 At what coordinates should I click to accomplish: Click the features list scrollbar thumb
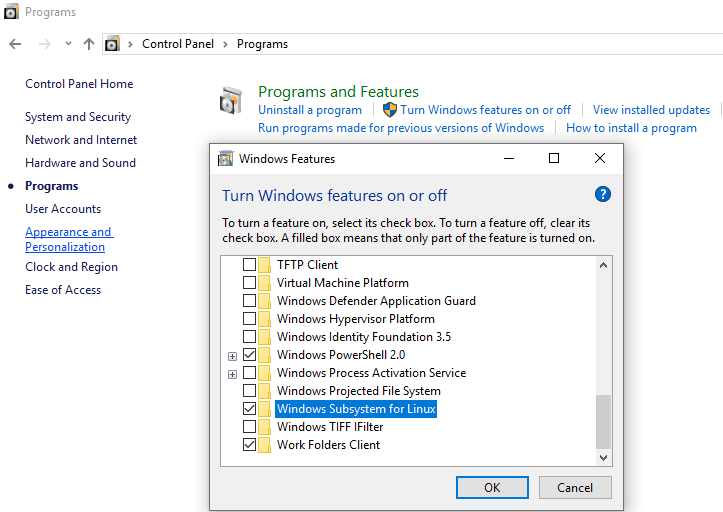pyautogui.click(x=602, y=420)
